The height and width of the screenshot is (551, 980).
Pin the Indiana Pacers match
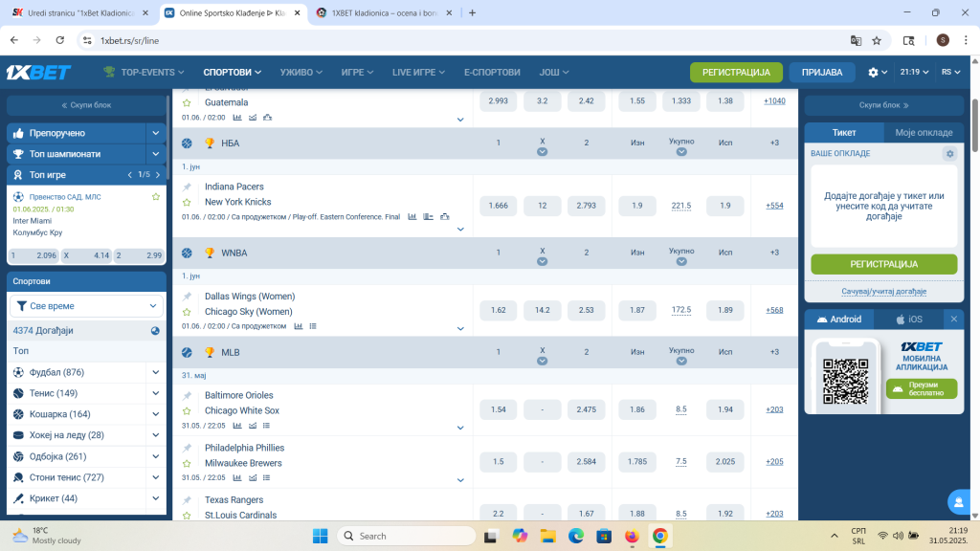(187, 187)
